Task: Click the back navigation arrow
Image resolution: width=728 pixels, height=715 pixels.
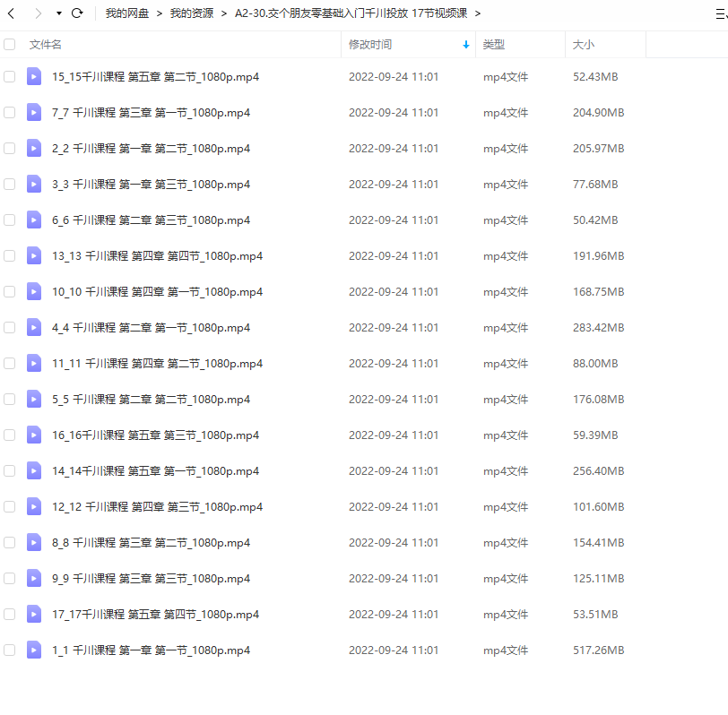Action: coord(12,13)
